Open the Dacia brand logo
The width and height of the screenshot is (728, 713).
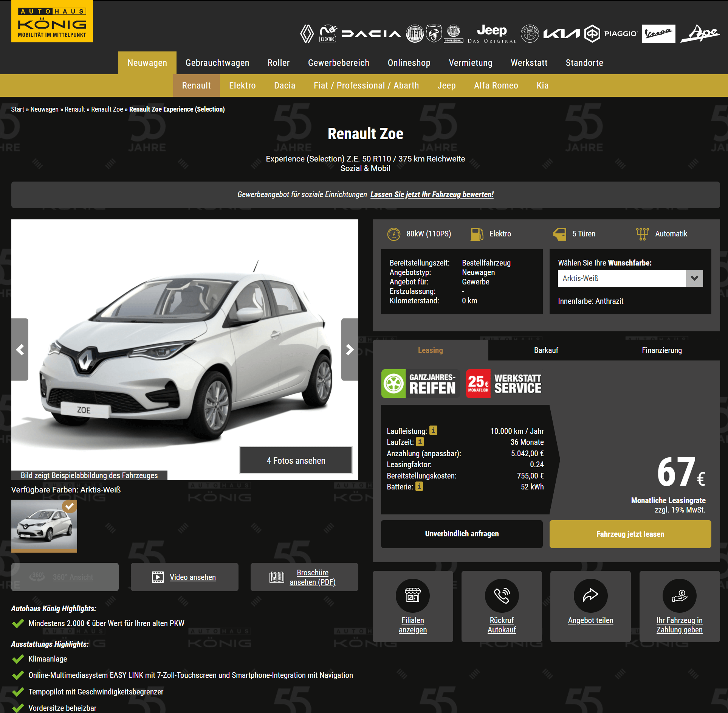[372, 34]
